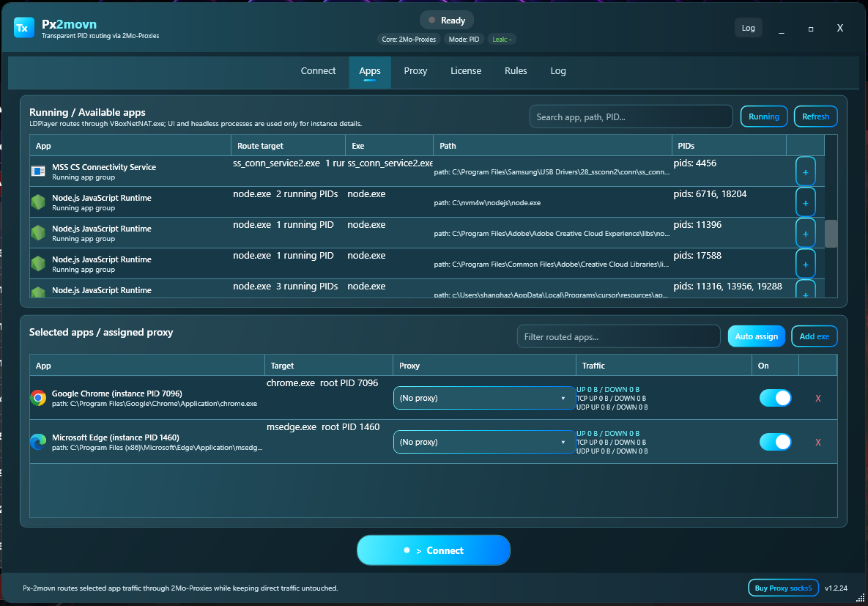Click the running apps list scrollbar thumb
The width and height of the screenshot is (868, 606).
(831, 233)
